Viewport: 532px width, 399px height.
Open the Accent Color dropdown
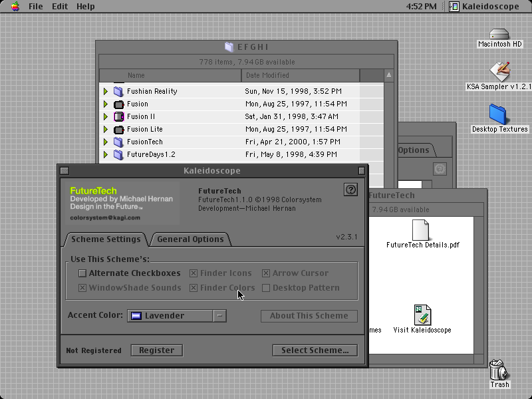[x=177, y=316]
